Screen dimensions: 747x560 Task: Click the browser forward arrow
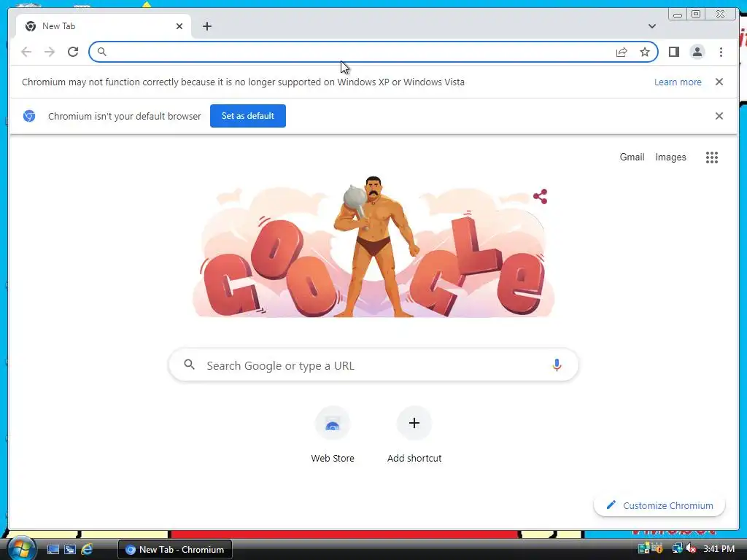pos(50,52)
